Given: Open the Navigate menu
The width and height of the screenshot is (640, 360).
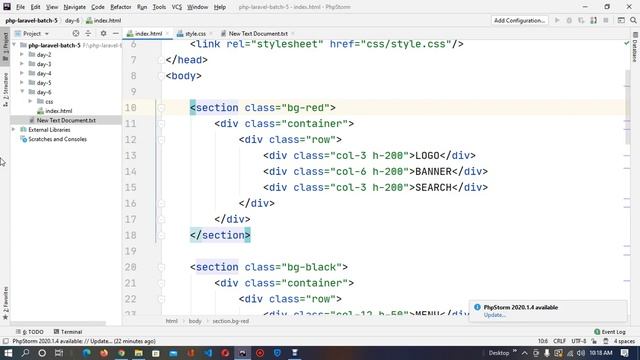Looking at the screenshot, I should [x=75, y=7].
